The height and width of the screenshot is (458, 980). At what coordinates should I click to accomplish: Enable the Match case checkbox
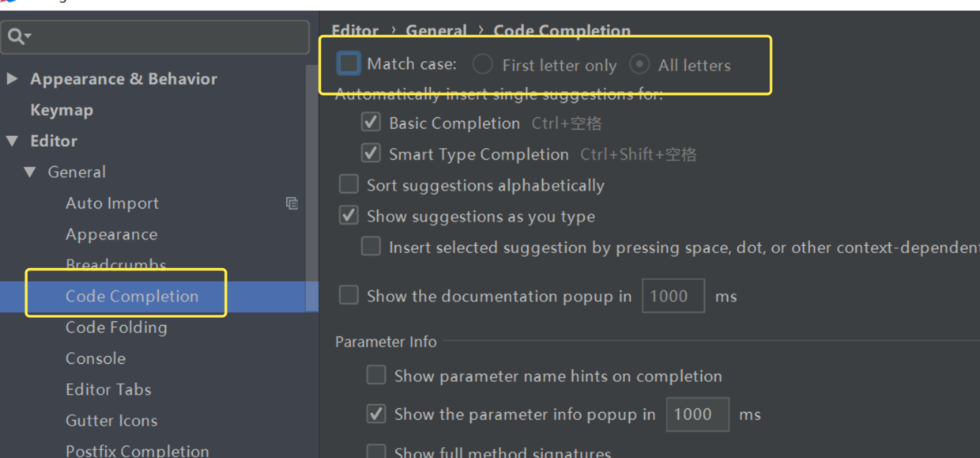pos(349,63)
